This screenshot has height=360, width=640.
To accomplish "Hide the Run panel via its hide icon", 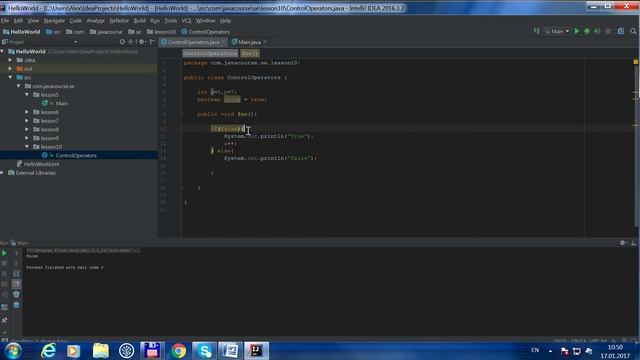I will [x=633, y=243].
